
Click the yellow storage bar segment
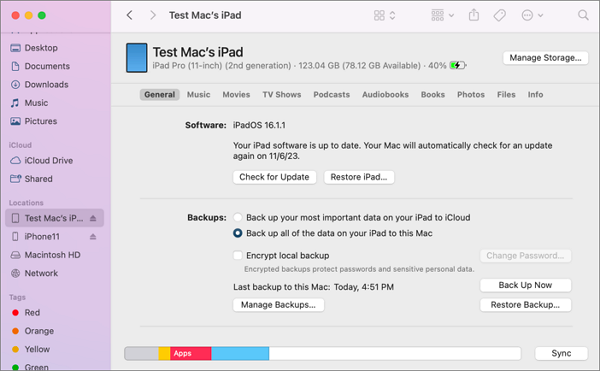[164, 353]
